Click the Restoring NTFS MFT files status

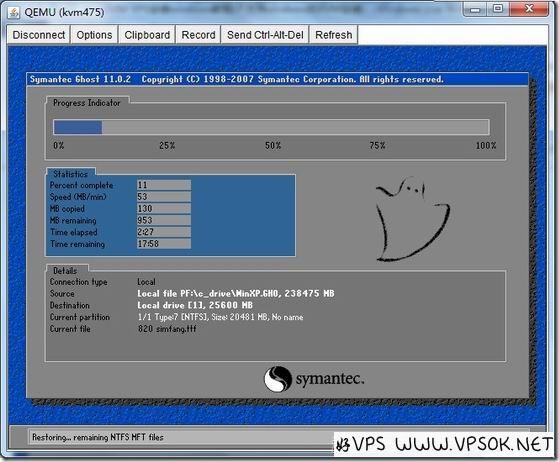pyautogui.click(x=98, y=437)
